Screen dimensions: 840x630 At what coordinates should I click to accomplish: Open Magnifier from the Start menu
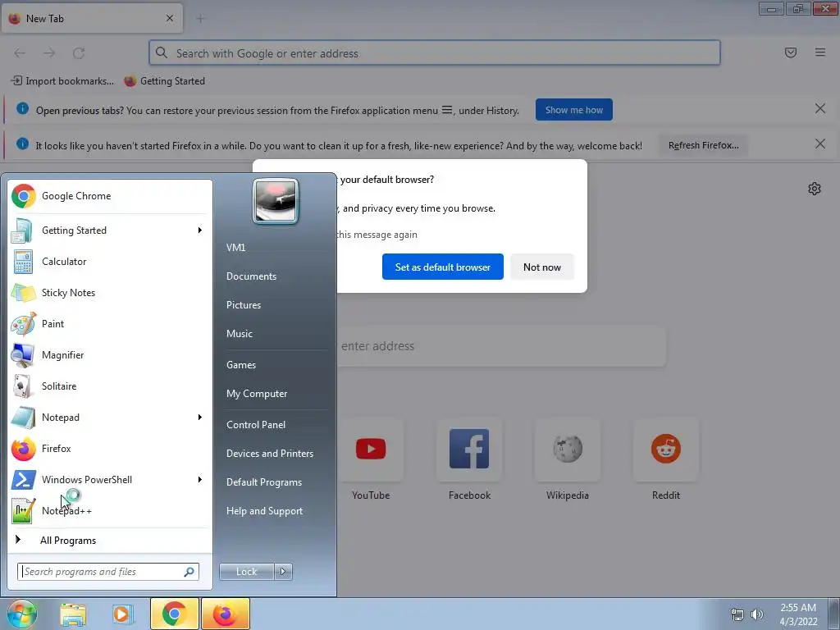[x=110, y=354]
